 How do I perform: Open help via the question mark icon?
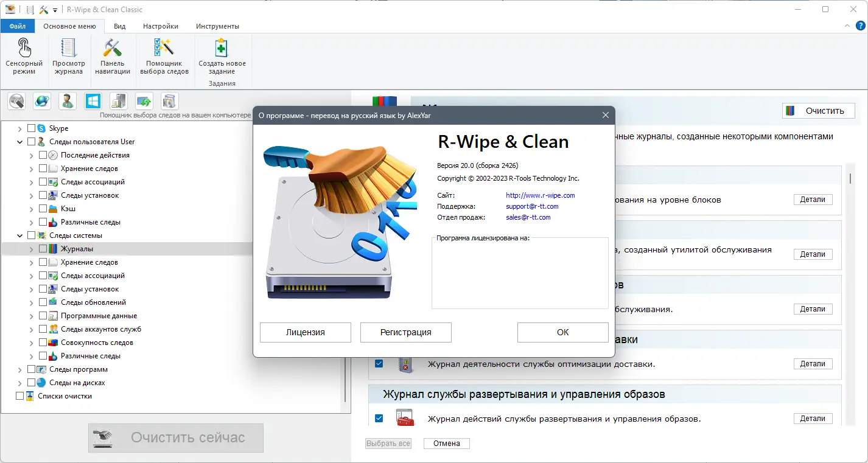(860, 26)
